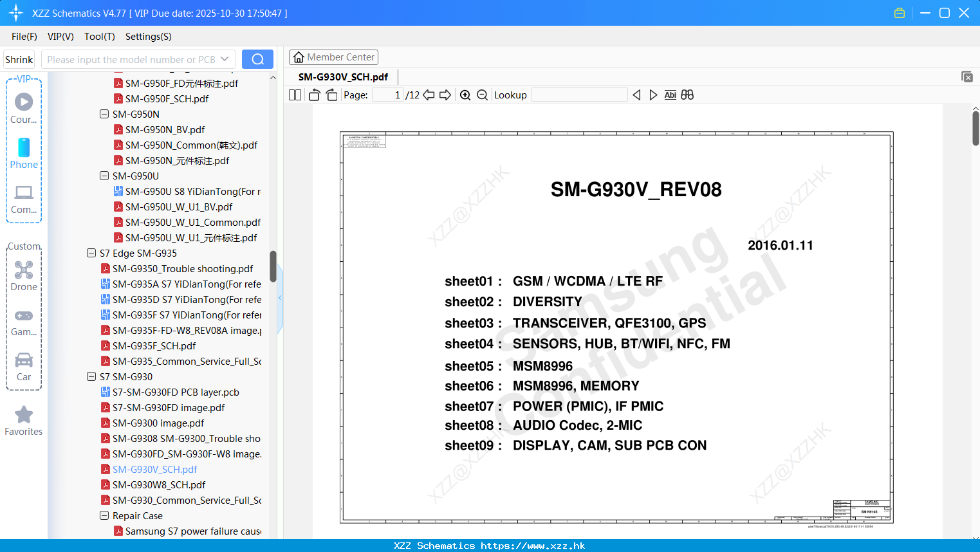The height and width of the screenshot is (552, 980).
Task: Zoom out of the schematic
Action: pos(482,95)
